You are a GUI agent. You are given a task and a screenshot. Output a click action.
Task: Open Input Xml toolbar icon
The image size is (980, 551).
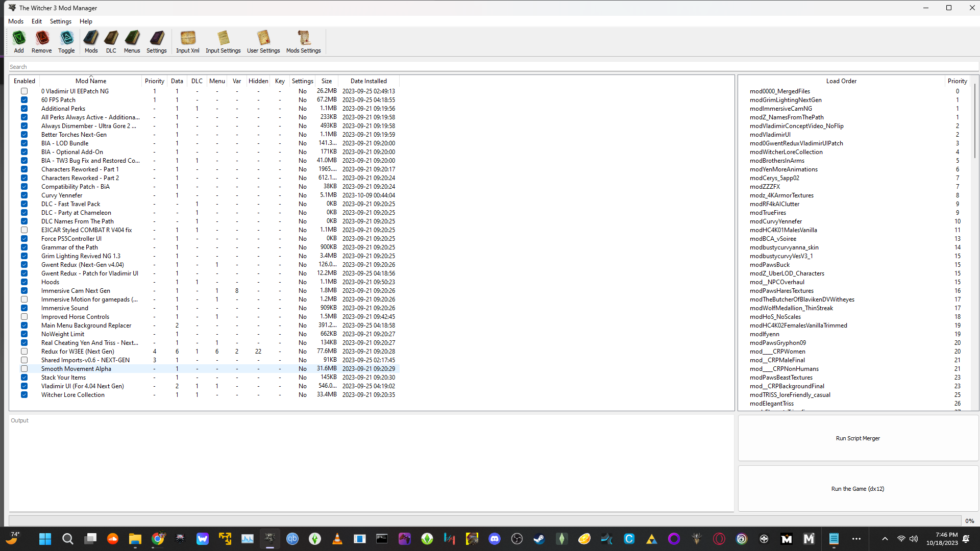point(187,41)
